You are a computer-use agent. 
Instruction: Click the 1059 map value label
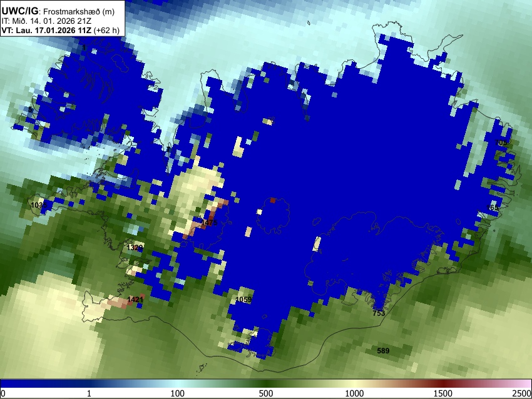coord(243,300)
